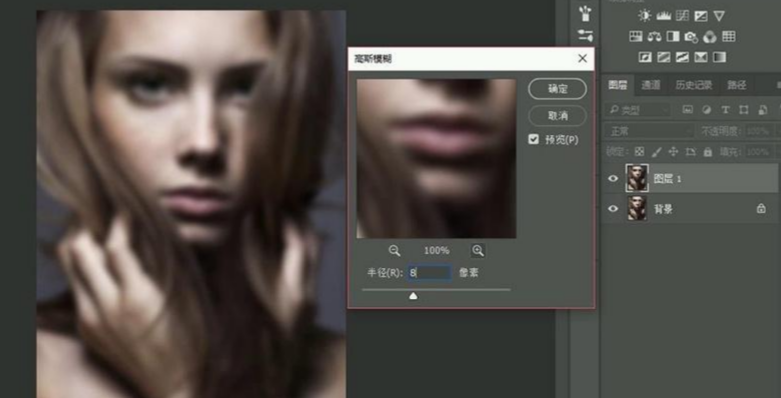Click the 填充 fill value field
The width and height of the screenshot is (781, 398).
point(760,152)
